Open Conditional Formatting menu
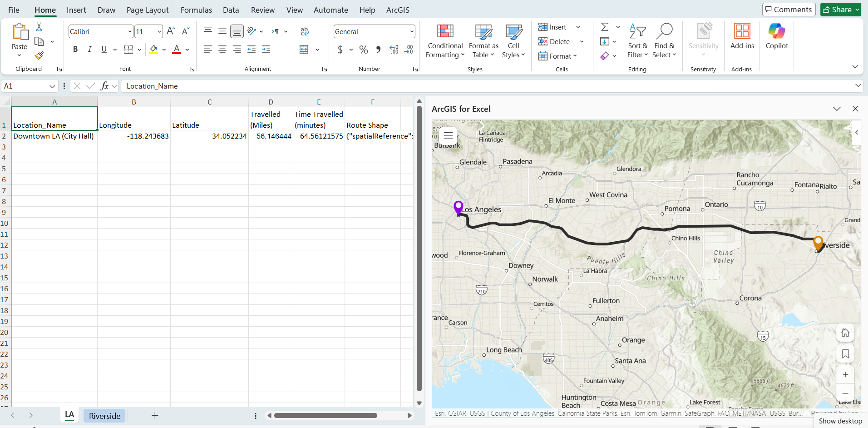 pyautogui.click(x=445, y=41)
